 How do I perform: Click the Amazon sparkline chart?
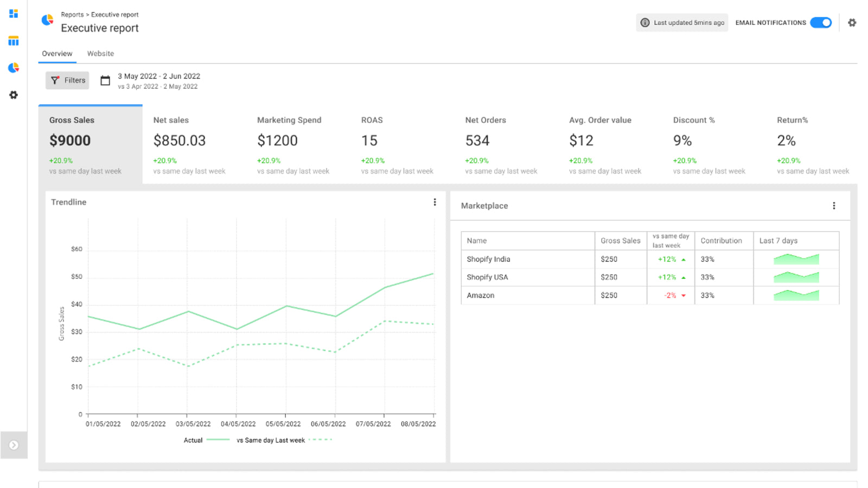796,296
